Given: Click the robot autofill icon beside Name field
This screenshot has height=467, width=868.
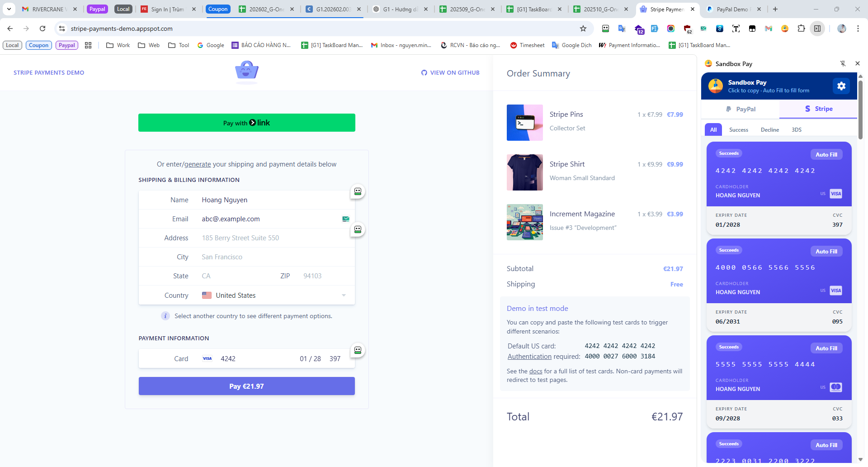Looking at the screenshot, I should [x=358, y=191].
